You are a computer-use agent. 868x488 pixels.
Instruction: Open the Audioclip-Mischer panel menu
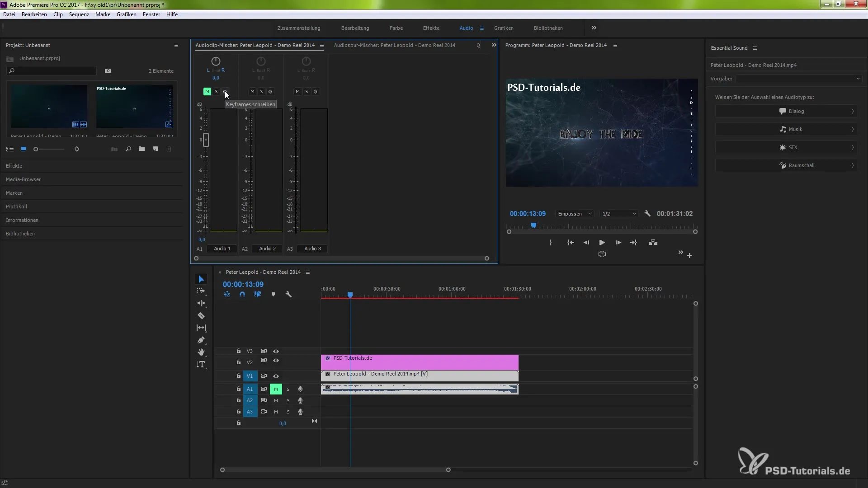[321, 45]
